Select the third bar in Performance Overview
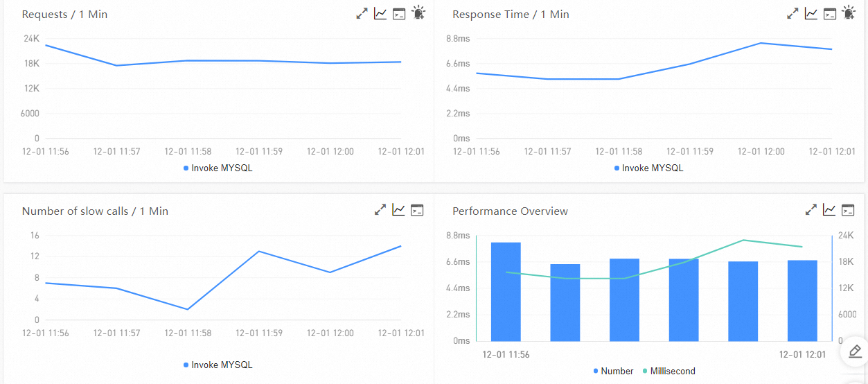The width and height of the screenshot is (868, 384). pyautogui.click(x=624, y=299)
